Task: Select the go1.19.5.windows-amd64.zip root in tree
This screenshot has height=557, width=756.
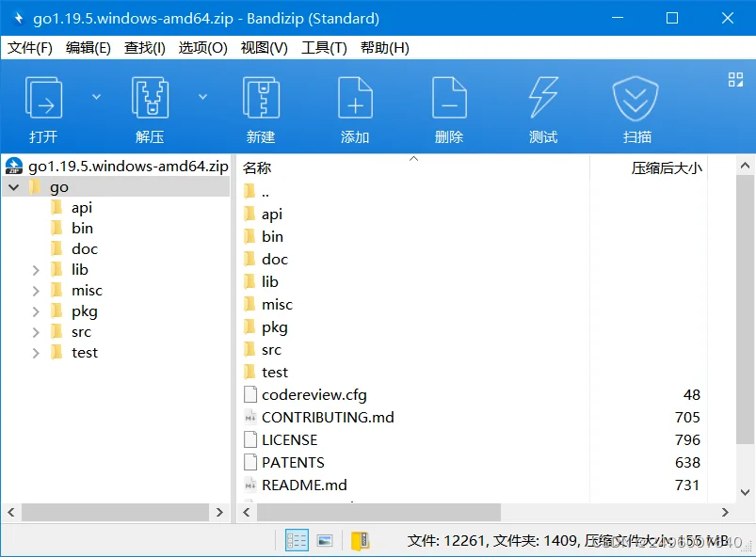Action: tap(116, 167)
